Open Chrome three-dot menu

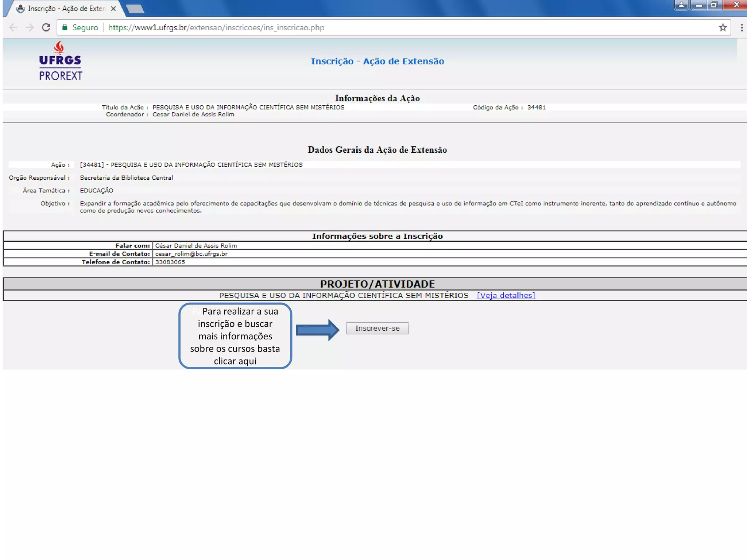click(742, 28)
